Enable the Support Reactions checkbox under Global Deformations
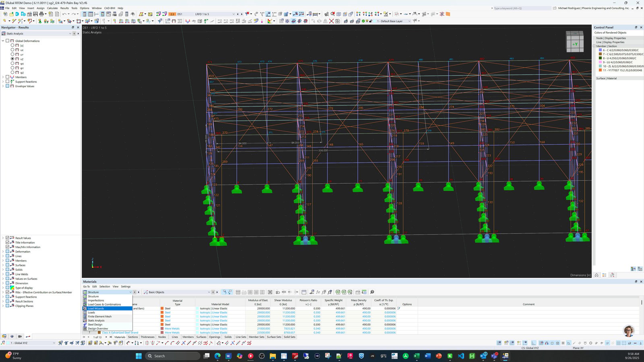The image size is (644, 362). pos(7,82)
